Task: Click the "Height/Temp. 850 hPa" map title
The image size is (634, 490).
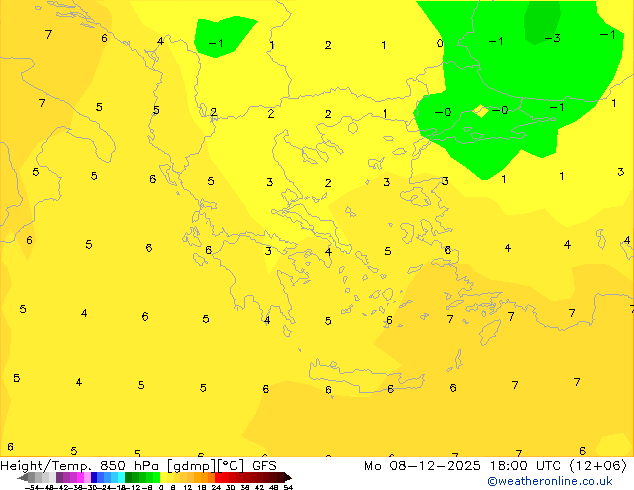Action: 80,466
